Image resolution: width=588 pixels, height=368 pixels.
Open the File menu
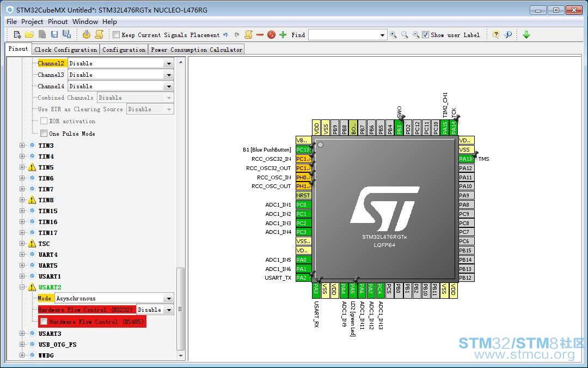pos(11,22)
